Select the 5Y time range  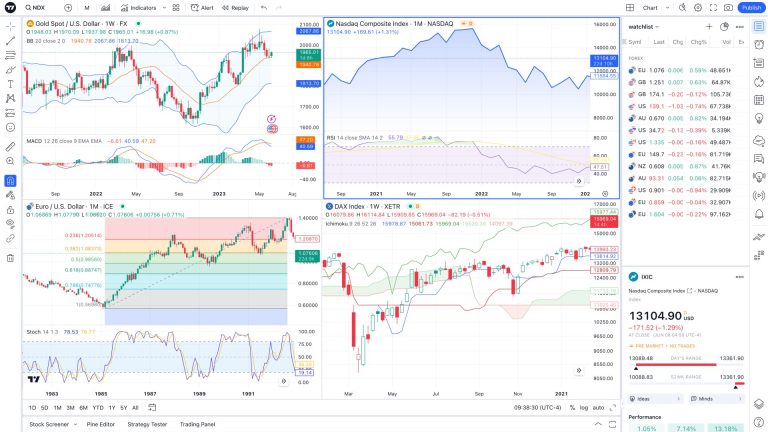coord(123,408)
